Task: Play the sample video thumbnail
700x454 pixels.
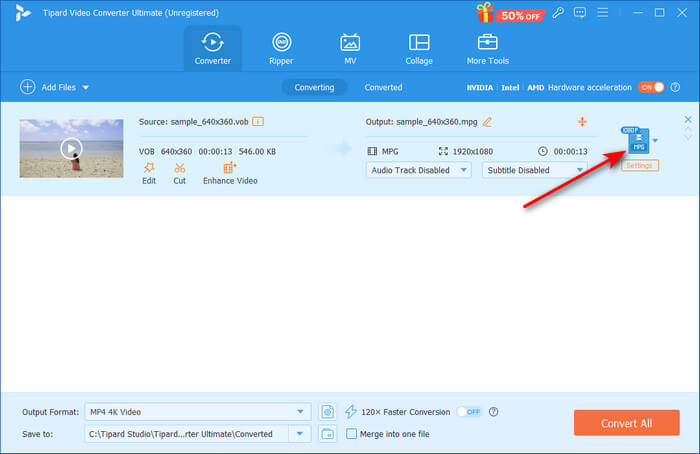Action: [x=71, y=149]
